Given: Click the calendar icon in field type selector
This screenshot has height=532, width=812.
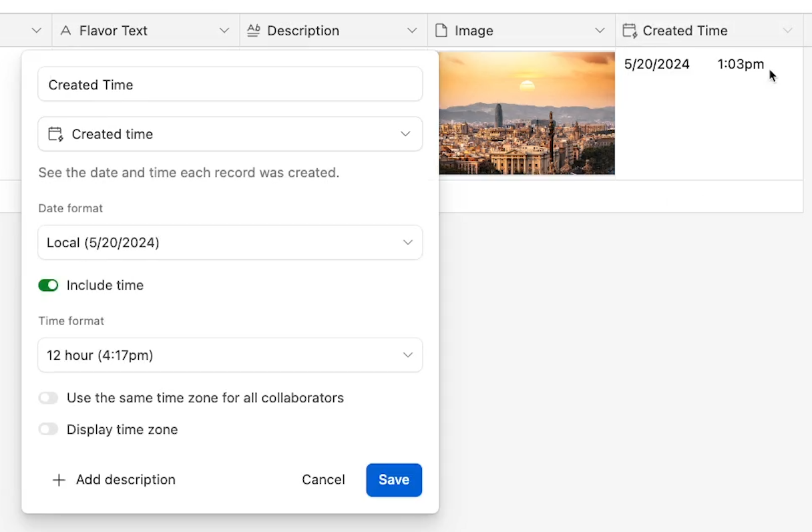Looking at the screenshot, I should (55, 134).
